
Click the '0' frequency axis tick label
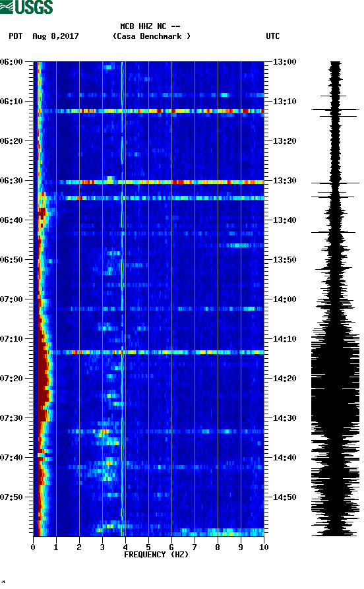click(33, 547)
